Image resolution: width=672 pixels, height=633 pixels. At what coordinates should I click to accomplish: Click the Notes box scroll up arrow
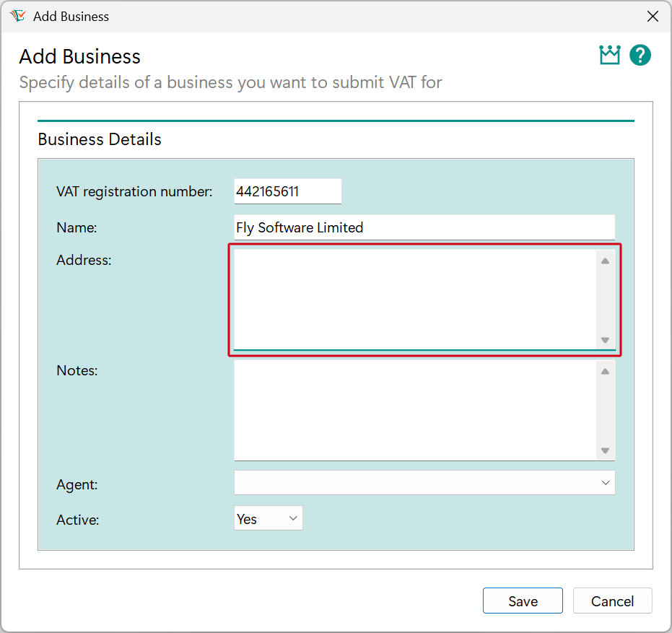(605, 371)
